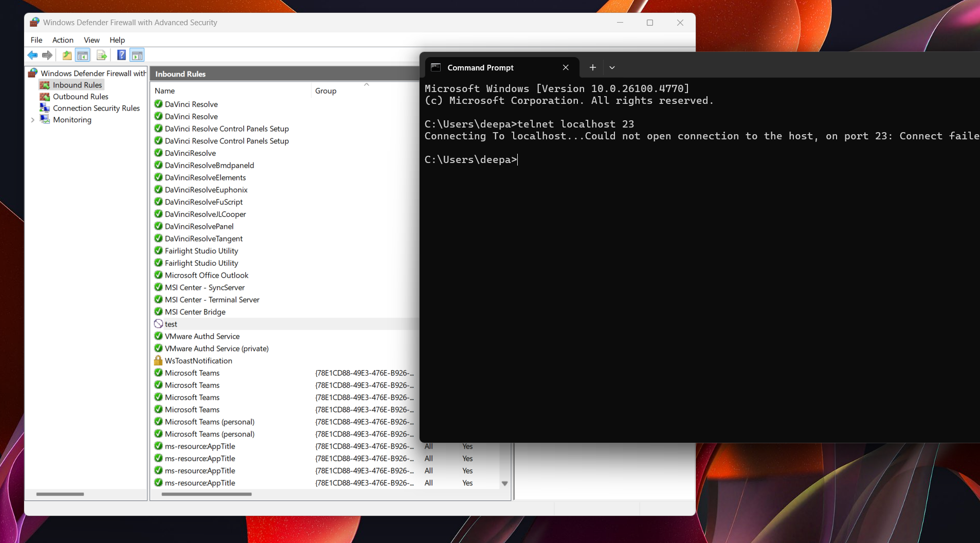The height and width of the screenshot is (543, 980).
Task: Close the Command Prompt tab
Action: pyautogui.click(x=566, y=67)
